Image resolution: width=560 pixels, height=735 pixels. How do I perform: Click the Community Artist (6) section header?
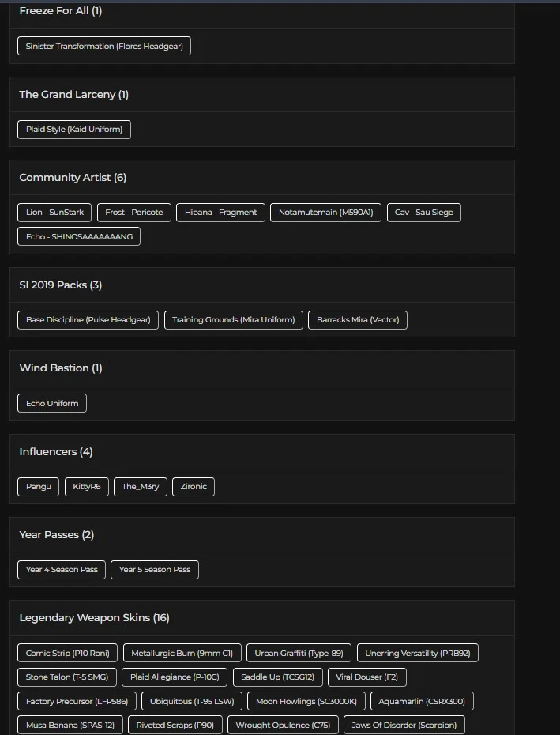click(73, 178)
